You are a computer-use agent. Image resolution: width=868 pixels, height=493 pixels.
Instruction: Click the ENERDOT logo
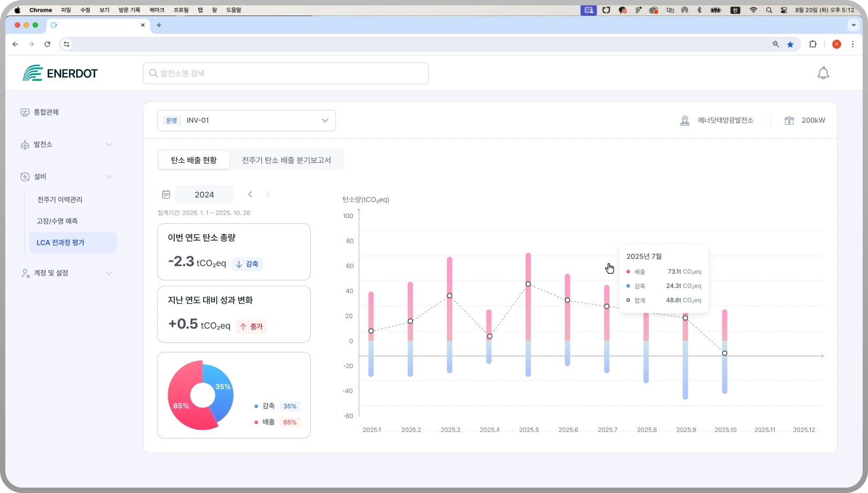[x=60, y=73]
